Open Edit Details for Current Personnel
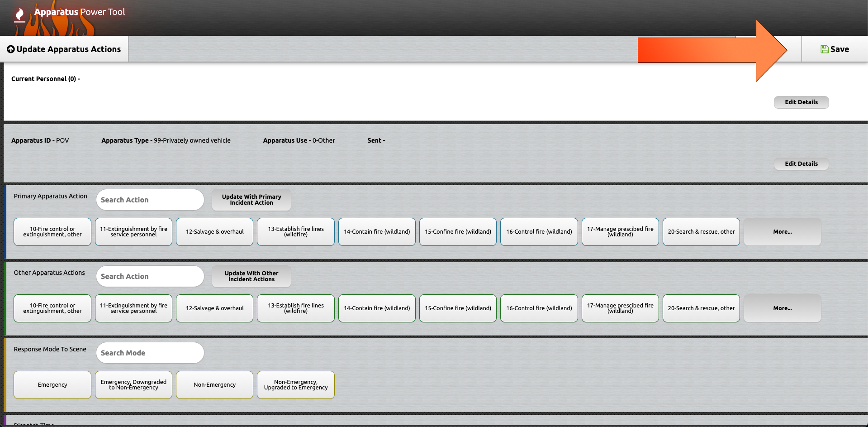This screenshot has height=427, width=868. click(x=801, y=102)
